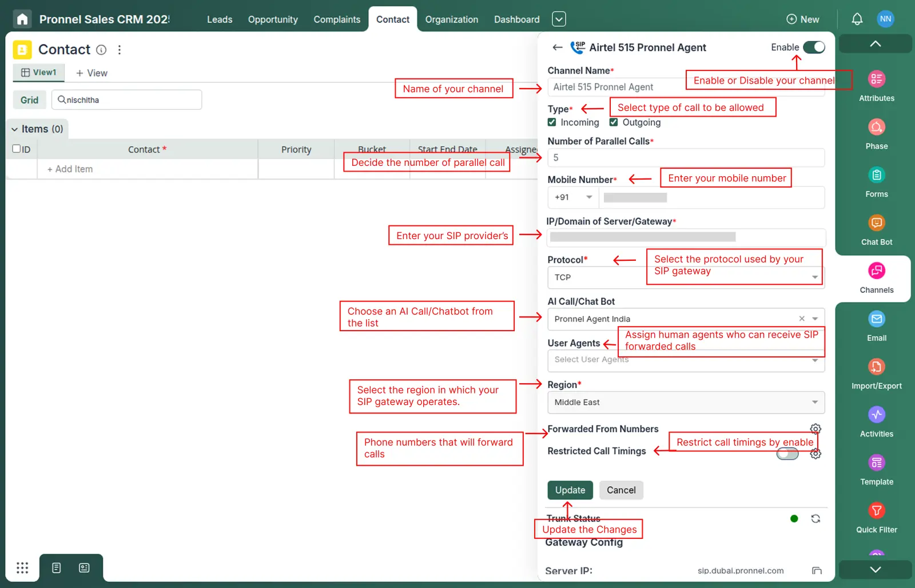Open the Email channel section

click(876, 324)
